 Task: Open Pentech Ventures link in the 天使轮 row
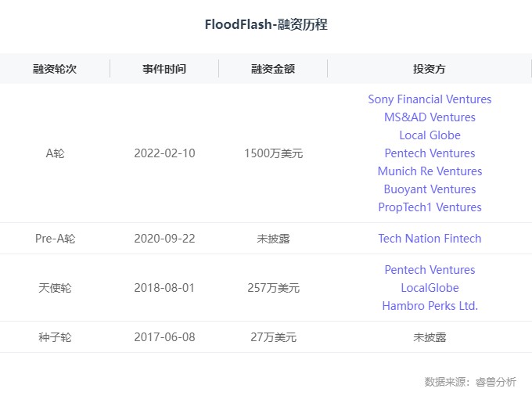(430, 270)
